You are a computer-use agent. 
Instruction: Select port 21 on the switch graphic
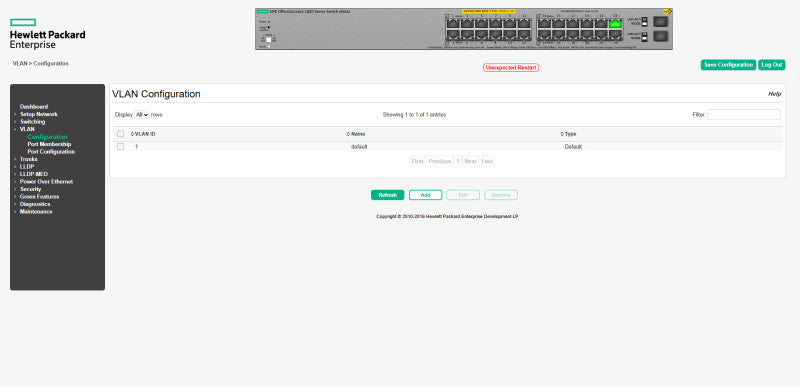click(x=601, y=23)
